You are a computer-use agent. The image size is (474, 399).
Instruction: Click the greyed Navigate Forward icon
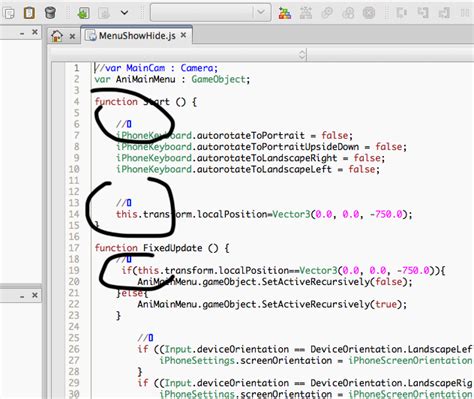coord(104,13)
